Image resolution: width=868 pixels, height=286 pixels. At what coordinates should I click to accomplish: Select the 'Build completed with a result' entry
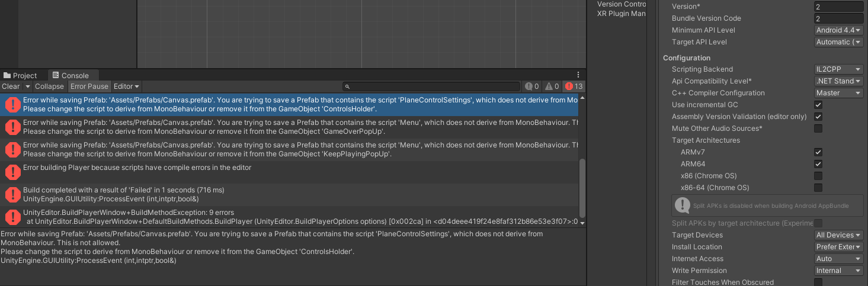click(x=289, y=194)
